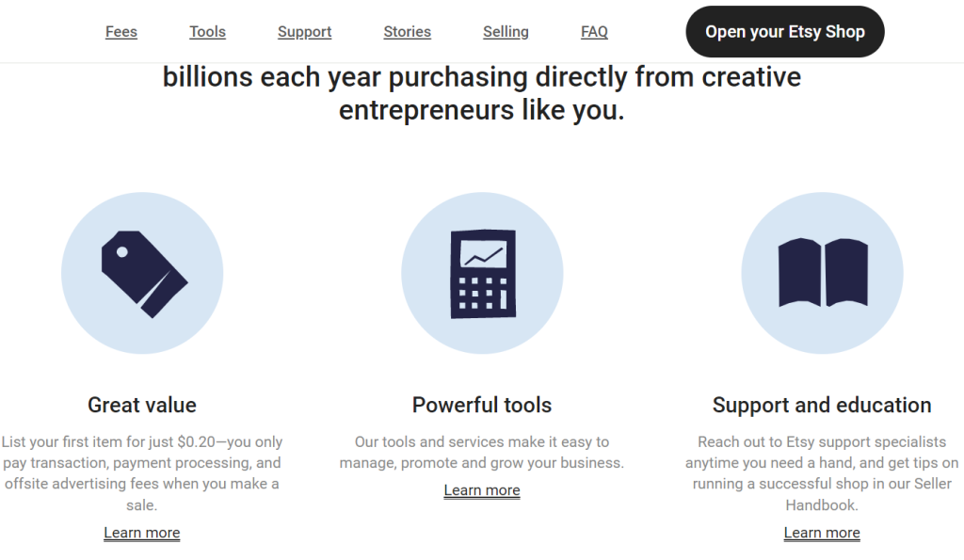Navigate to the FAQ link

(594, 32)
